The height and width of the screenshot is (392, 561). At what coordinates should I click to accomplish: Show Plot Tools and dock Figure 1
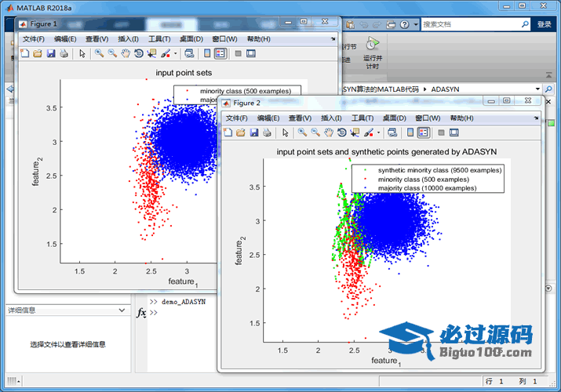click(251, 53)
